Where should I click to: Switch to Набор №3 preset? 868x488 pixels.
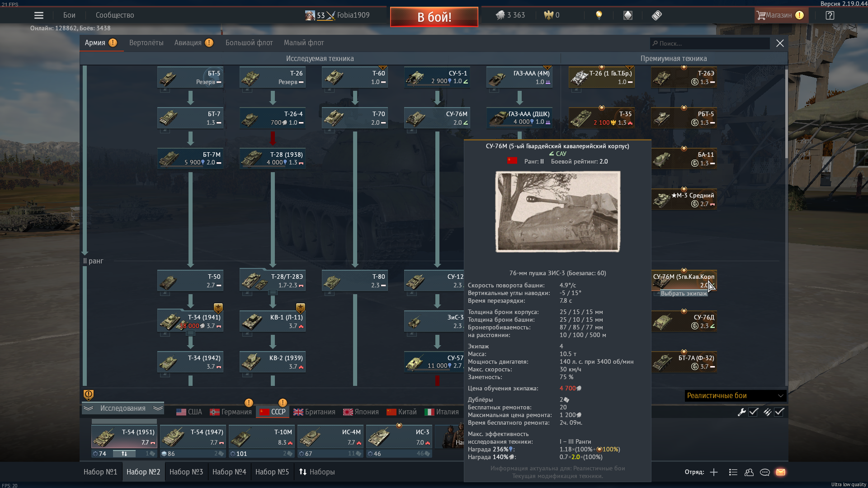186,472
